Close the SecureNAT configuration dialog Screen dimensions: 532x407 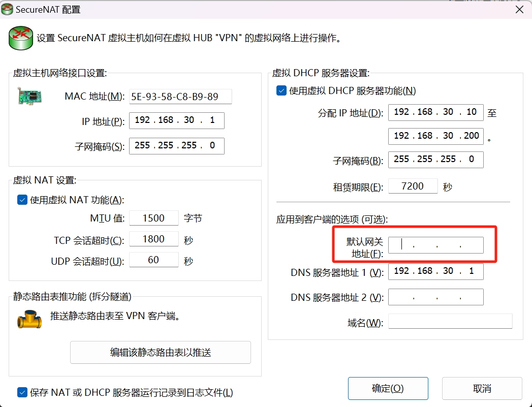(x=519, y=10)
